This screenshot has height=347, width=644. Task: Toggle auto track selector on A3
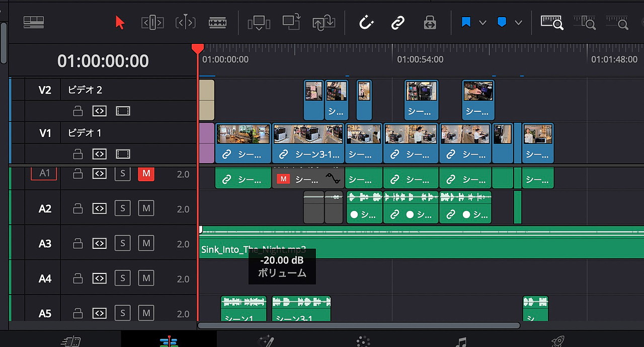pyautogui.click(x=100, y=243)
